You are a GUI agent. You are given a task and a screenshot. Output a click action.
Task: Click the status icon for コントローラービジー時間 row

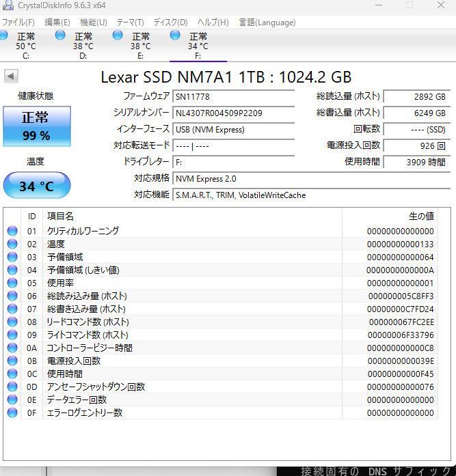(12, 348)
